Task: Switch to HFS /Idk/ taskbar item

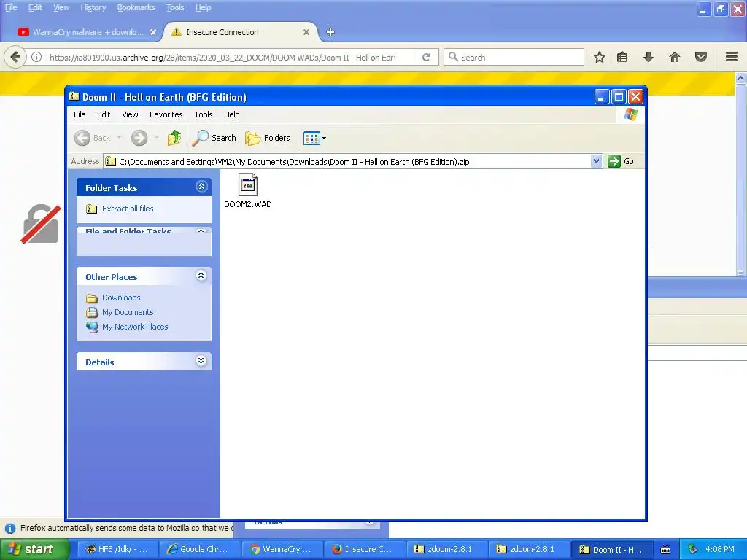Action: click(x=117, y=549)
